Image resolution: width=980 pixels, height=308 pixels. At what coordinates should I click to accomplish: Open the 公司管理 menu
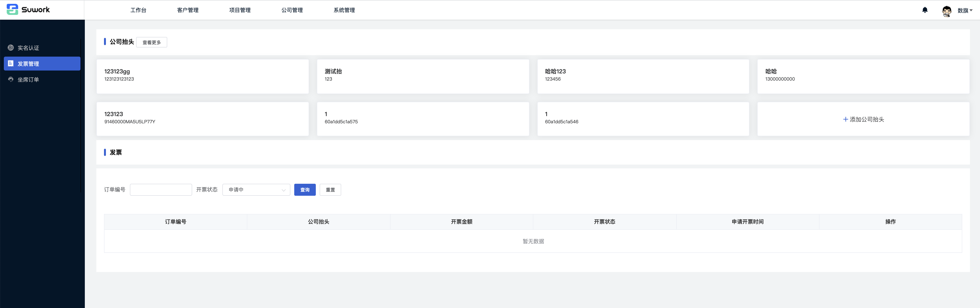292,10
